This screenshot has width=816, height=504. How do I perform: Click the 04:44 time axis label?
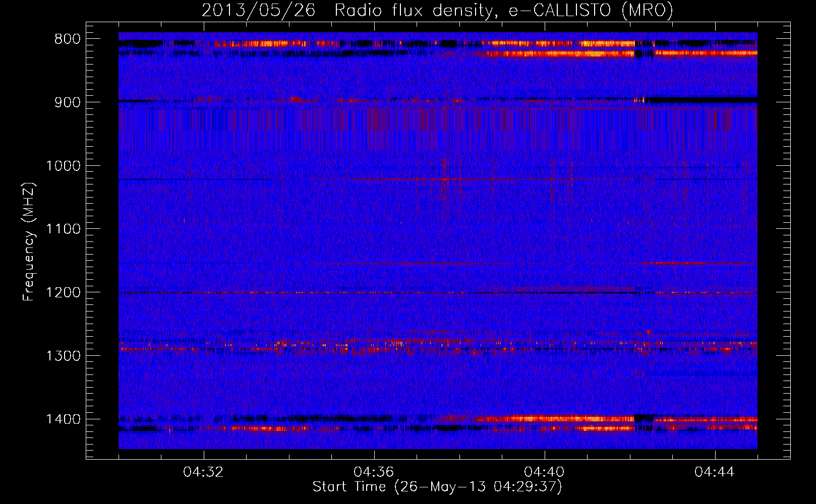click(x=715, y=472)
